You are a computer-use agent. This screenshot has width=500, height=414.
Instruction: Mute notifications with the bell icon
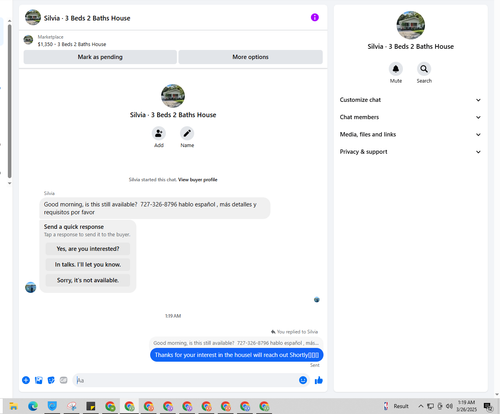point(396,69)
